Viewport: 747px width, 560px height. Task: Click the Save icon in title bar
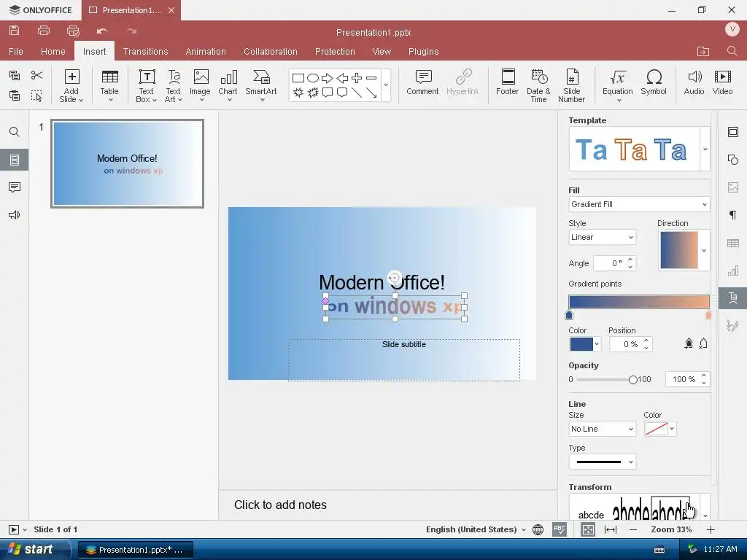click(x=15, y=31)
